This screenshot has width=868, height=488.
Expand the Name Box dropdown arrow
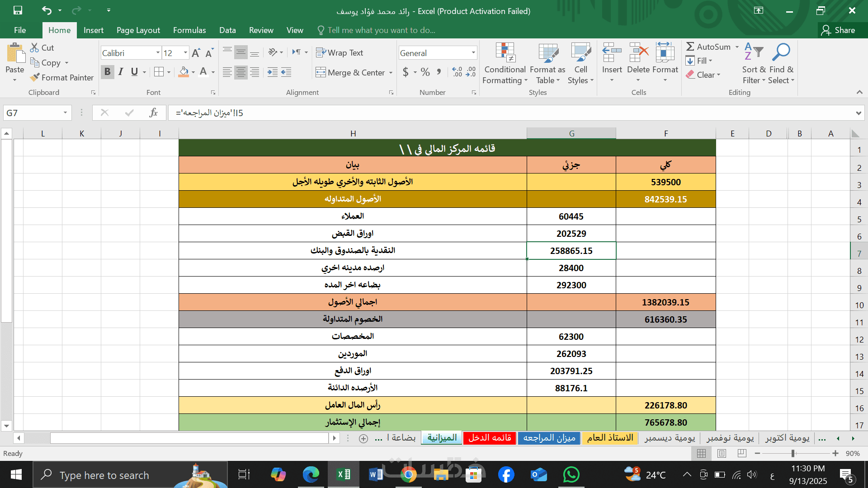pos(65,113)
